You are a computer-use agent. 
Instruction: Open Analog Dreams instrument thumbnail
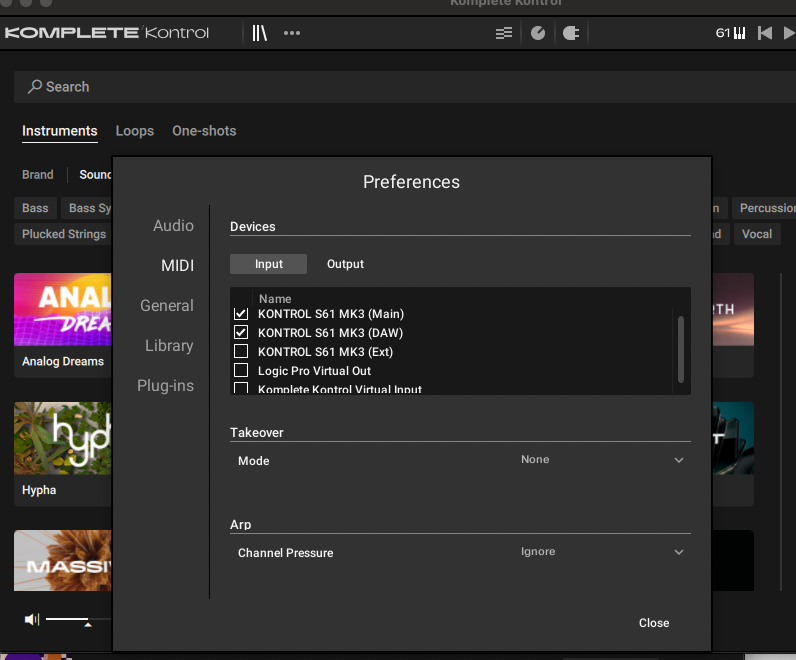click(x=62, y=309)
